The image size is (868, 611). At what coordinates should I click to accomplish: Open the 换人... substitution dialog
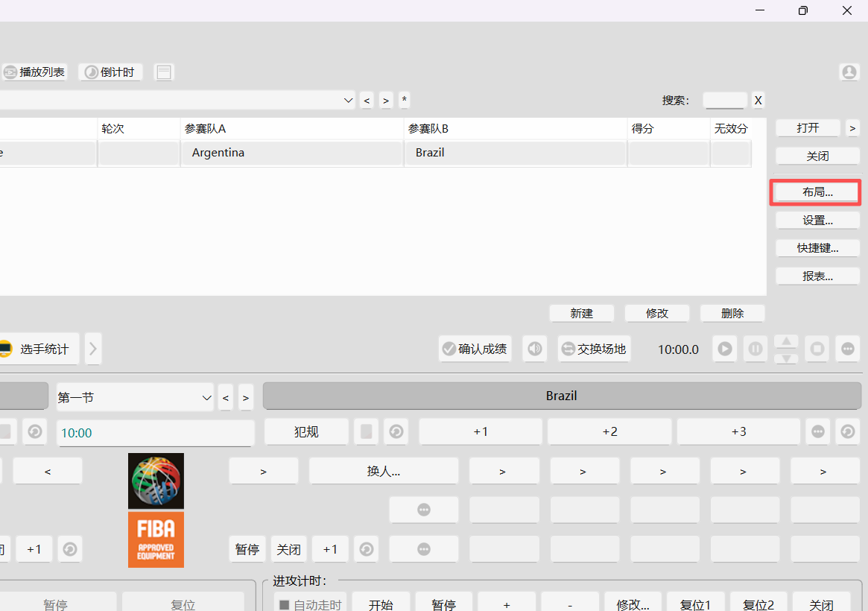(384, 472)
